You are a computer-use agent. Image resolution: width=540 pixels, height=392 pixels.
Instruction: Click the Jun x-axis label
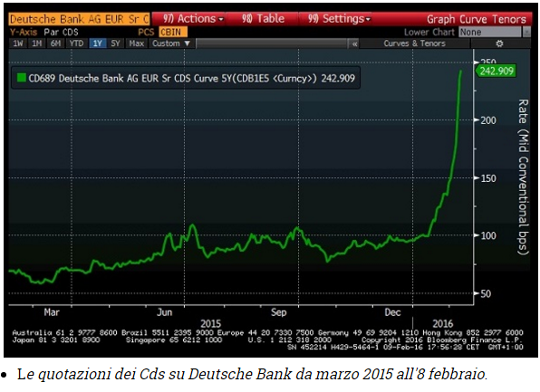click(x=164, y=312)
